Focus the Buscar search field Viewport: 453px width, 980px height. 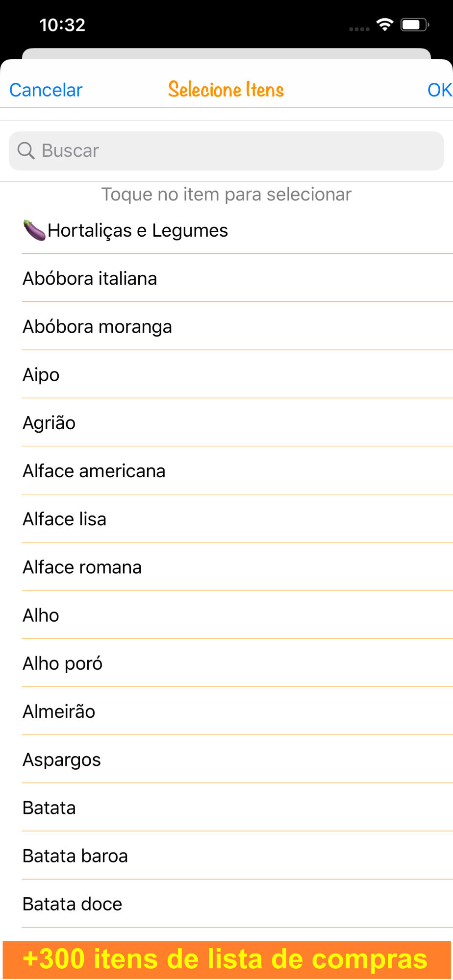(226, 151)
